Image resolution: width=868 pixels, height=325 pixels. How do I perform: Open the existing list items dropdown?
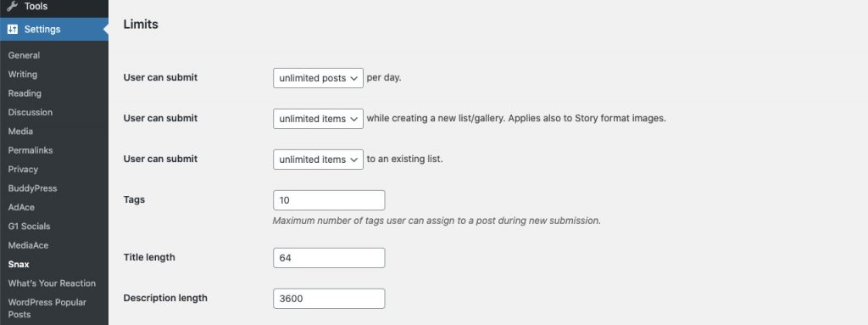point(319,160)
